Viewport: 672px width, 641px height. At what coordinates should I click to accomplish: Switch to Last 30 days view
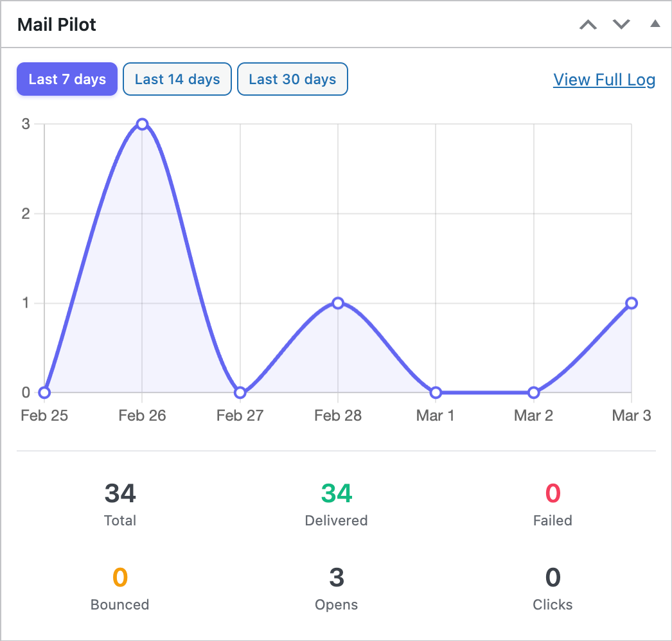tap(292, 79)
